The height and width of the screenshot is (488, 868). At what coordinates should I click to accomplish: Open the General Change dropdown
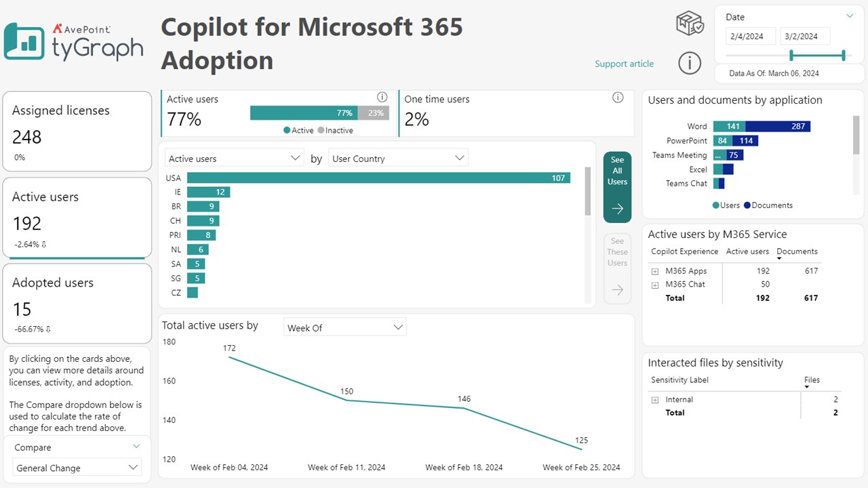[77, 468]
